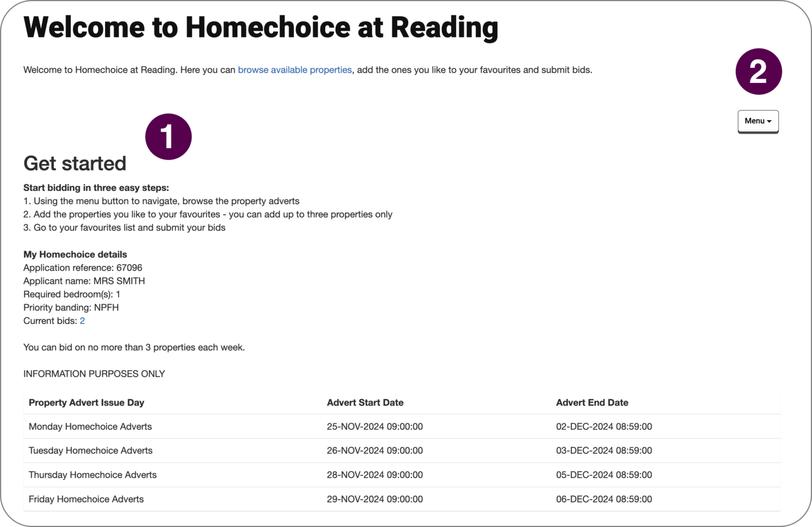Click the Application reference 67096 text
The width and height of the screenshot is (812, 527).
[82, 267]
